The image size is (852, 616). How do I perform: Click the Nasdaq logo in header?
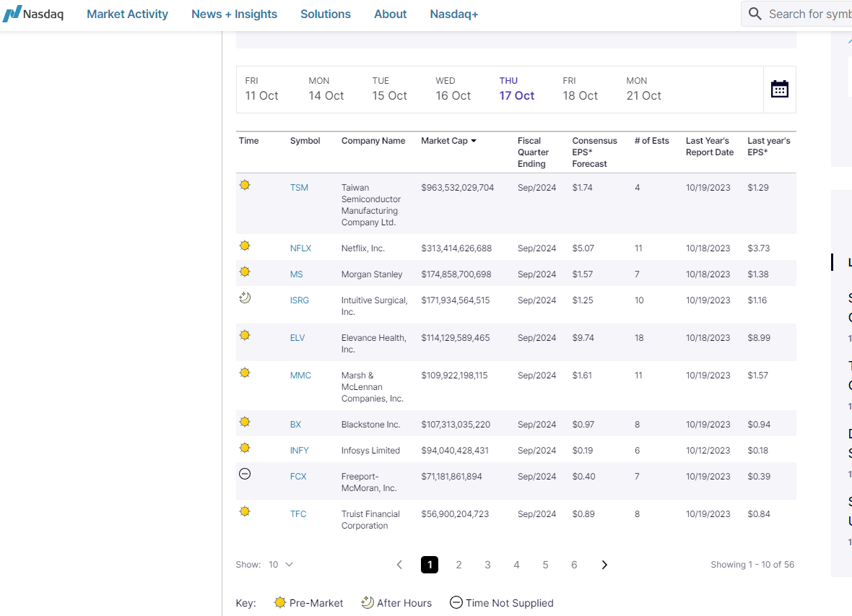(x=33, y=14)
